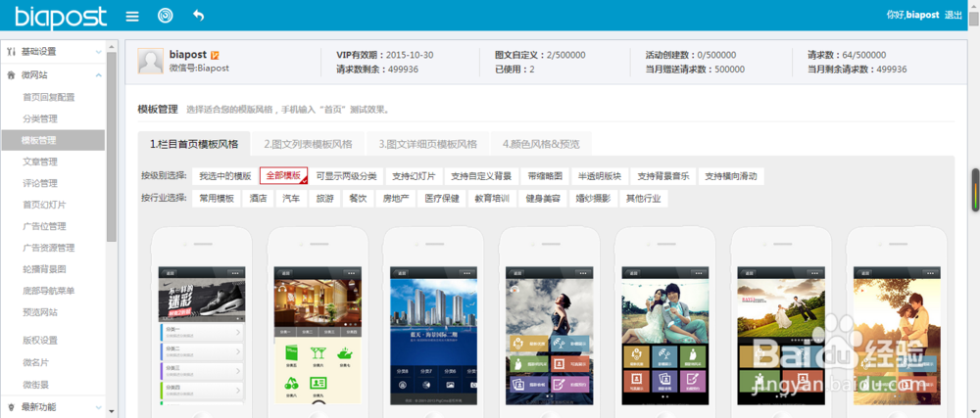Select the sneaker banner template thumbnail
Image resolution: width=980 pixels, height=418 pixels.
[202, 336]
